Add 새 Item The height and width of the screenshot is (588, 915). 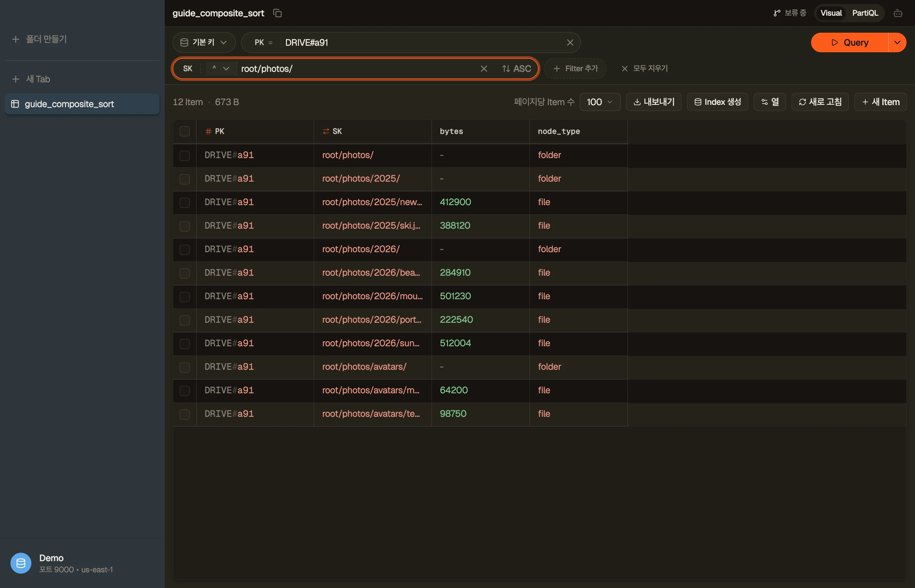880,102
